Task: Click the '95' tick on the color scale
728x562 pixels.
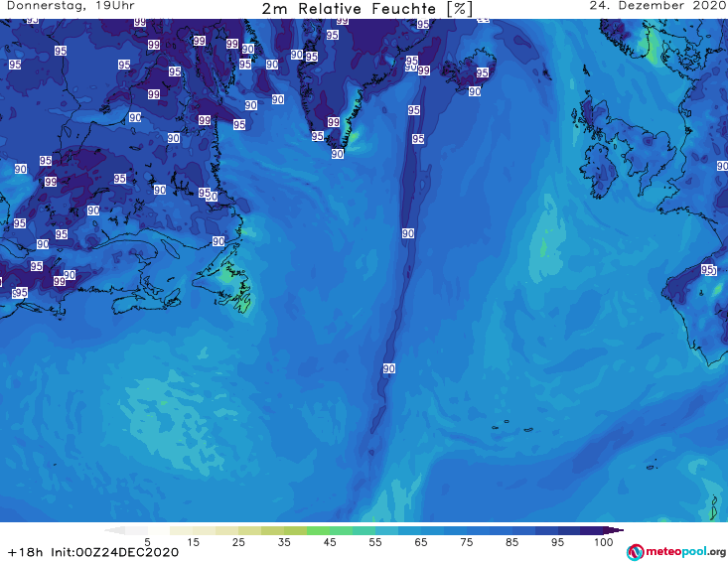Action: click(557, 542)
